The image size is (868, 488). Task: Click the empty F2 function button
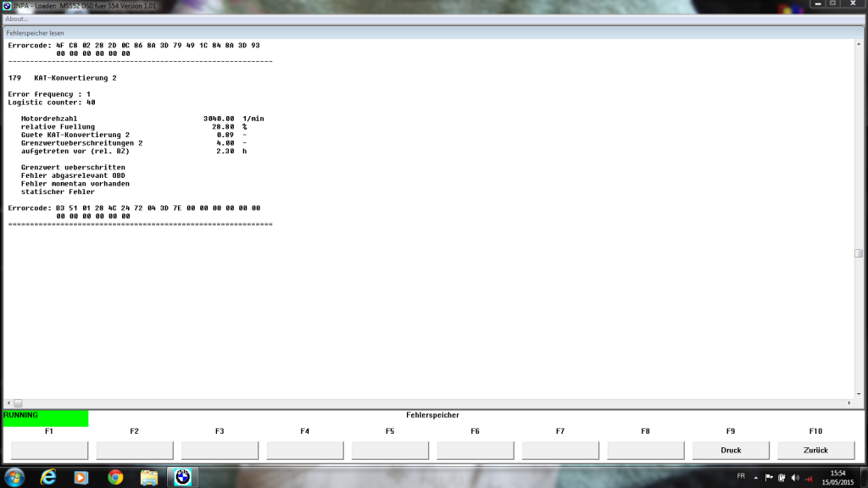(x=135, y=451)
